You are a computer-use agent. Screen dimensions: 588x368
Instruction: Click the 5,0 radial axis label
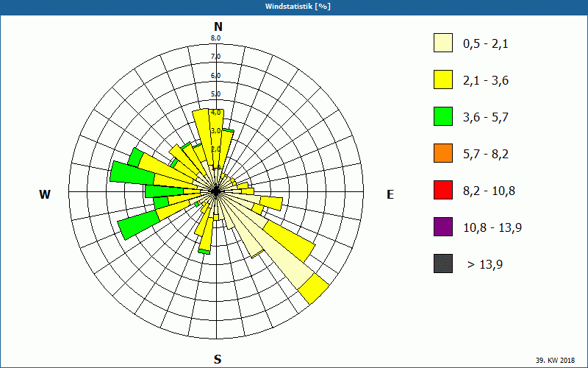tap(215, 94)
